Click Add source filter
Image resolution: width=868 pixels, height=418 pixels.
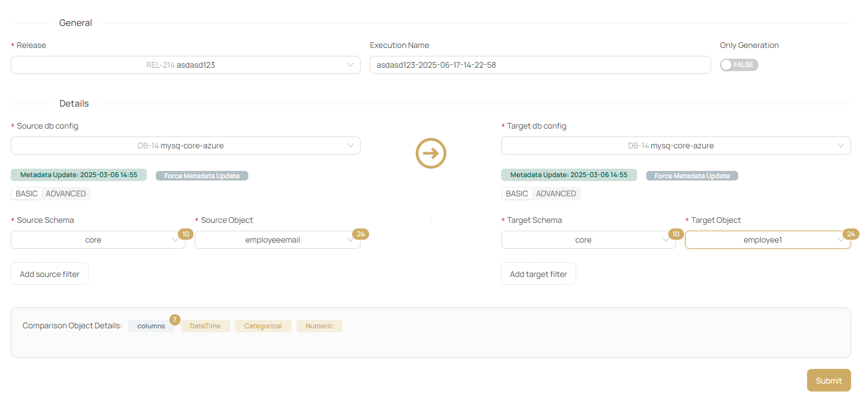click(x=49, y=274)
